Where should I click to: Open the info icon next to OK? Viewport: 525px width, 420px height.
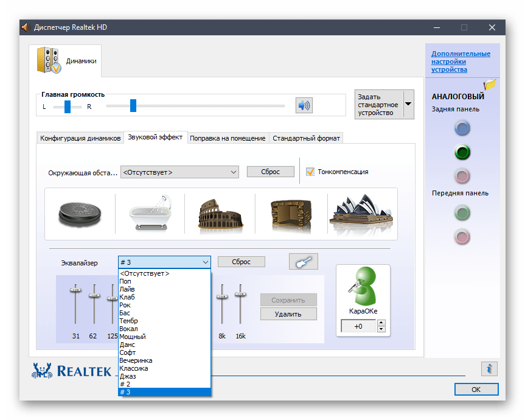tap(489, 368)
